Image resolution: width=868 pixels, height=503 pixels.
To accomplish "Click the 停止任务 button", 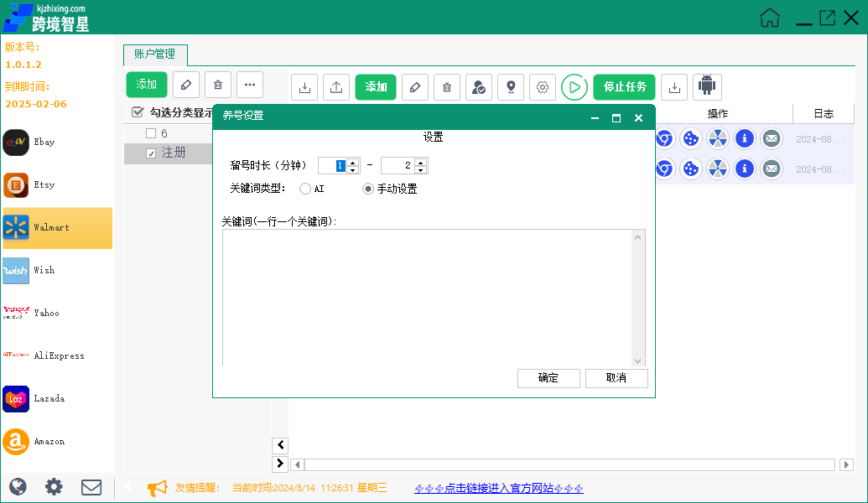I will coord(625,87).
